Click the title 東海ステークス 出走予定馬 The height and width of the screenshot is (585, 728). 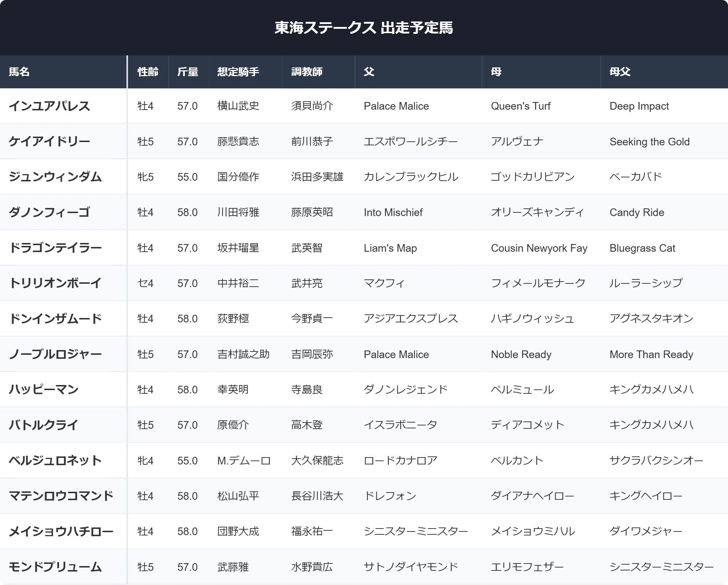pos(364,28)
